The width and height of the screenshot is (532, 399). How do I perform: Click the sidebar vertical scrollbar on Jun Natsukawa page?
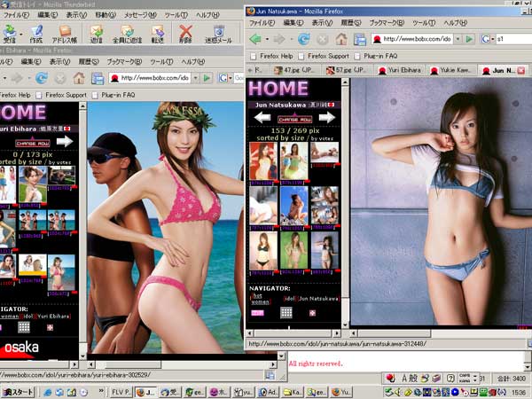pos(345,203)
